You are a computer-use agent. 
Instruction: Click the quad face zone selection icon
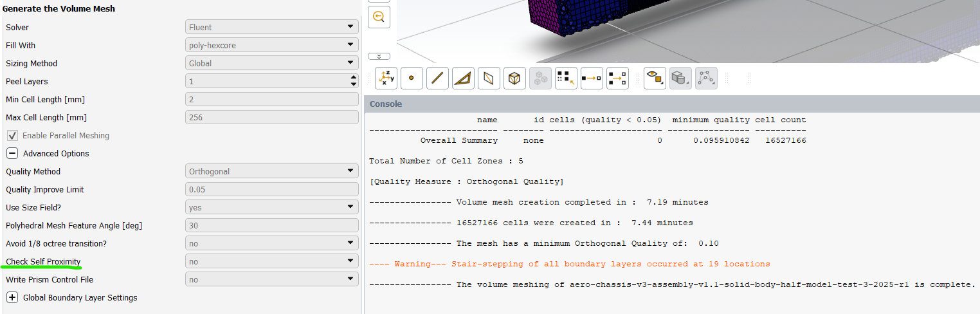point(489,78)
